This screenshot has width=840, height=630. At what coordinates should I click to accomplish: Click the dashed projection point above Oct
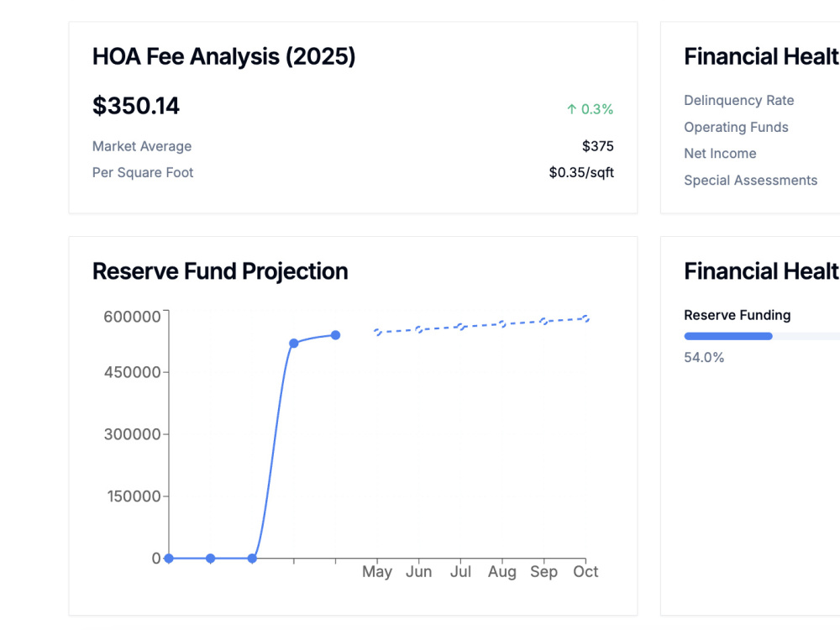point(586,318)
